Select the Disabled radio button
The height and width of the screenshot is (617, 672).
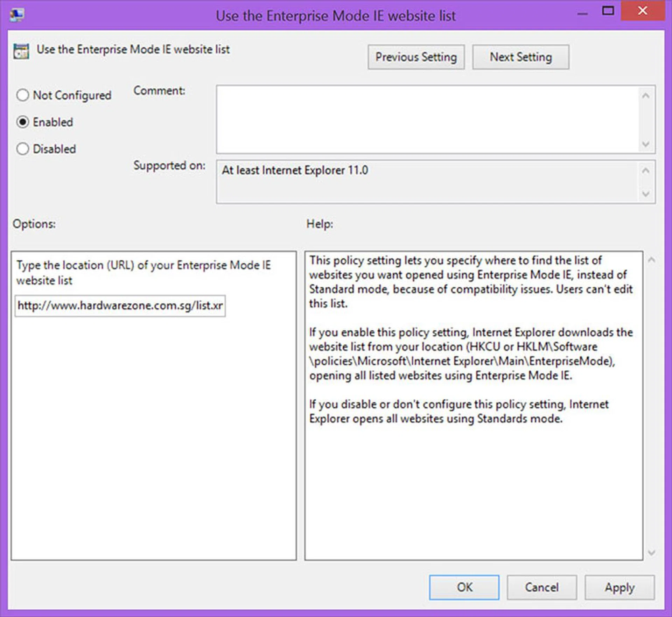pos(23,149)
